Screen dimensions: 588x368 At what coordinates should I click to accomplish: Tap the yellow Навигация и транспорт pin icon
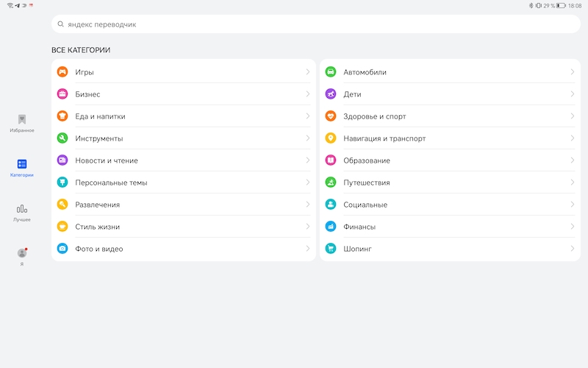[331, 138]
